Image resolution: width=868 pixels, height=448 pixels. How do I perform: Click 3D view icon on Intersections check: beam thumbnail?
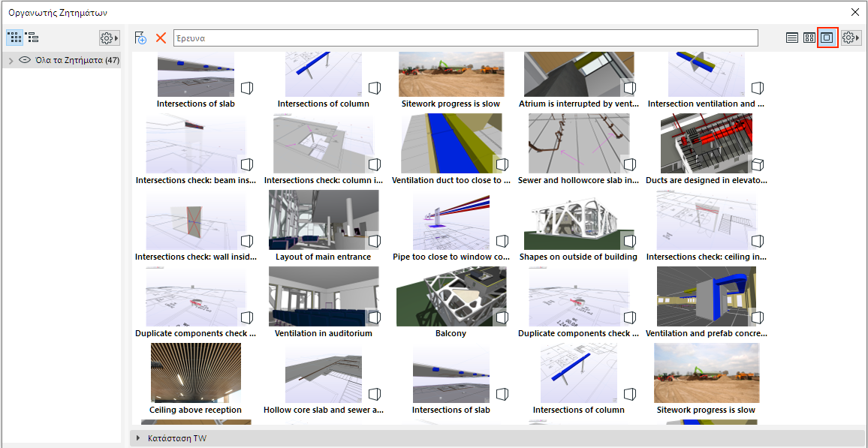[x=247, y=165]
